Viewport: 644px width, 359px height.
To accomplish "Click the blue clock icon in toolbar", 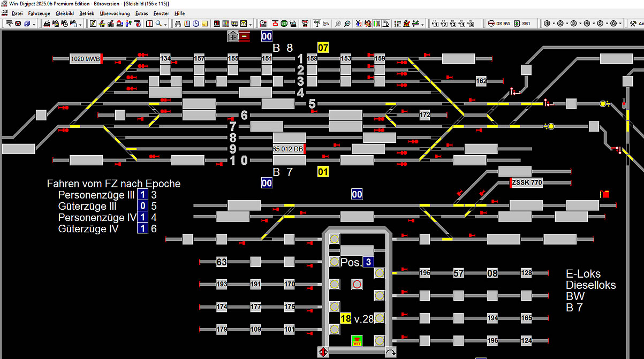I will point(196,24).
